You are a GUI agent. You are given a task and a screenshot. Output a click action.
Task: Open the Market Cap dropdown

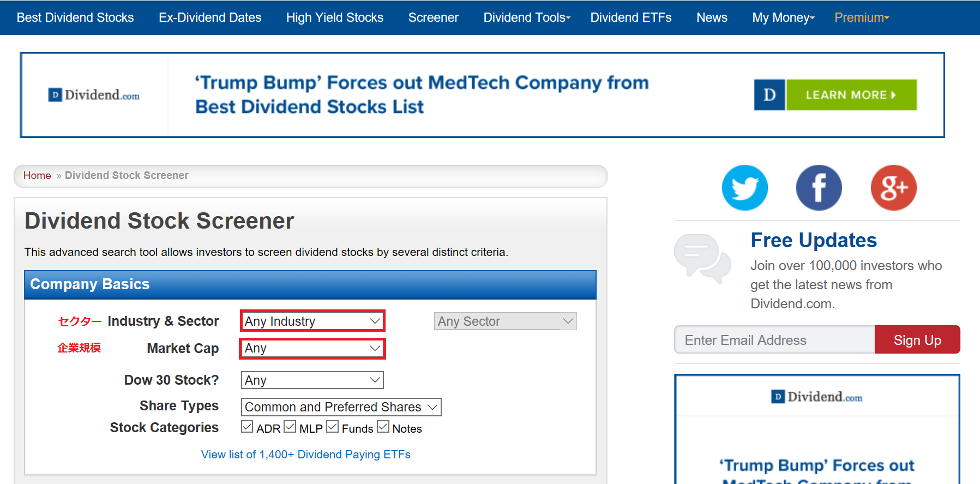click(x=312, y=348)
